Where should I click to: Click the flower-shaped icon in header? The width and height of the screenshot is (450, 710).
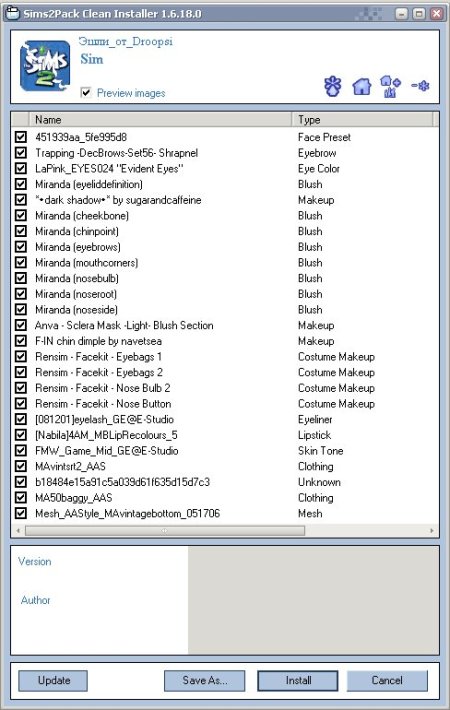click(333, 86)
